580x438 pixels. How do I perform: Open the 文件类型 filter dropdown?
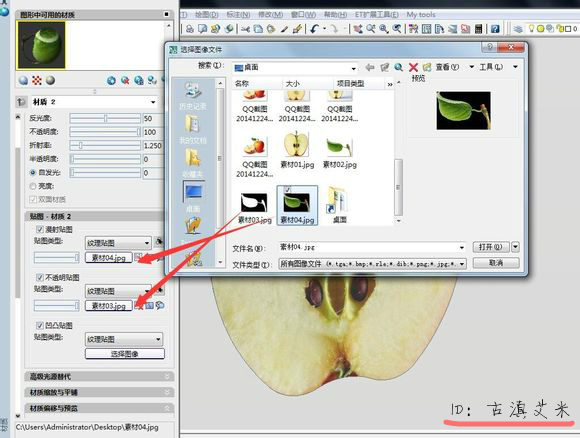point(372,264)
